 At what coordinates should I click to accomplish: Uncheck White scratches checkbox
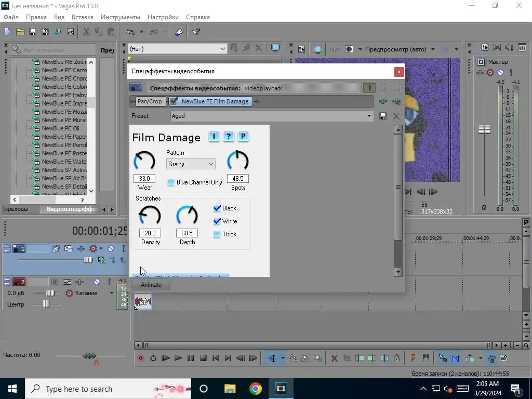(x=217, y=221)
